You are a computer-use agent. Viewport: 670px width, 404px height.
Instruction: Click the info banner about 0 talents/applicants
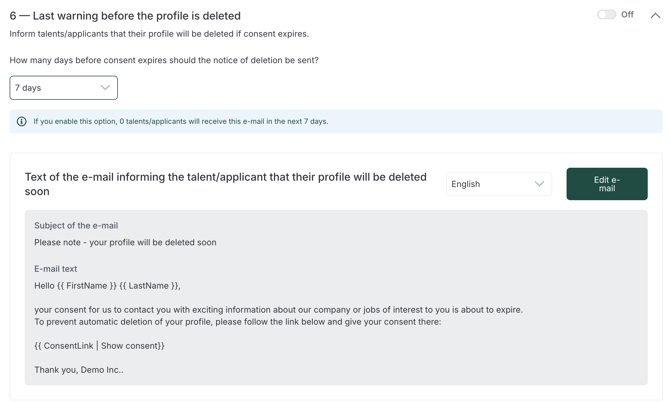pyautogui.click(x=180, y=122)
